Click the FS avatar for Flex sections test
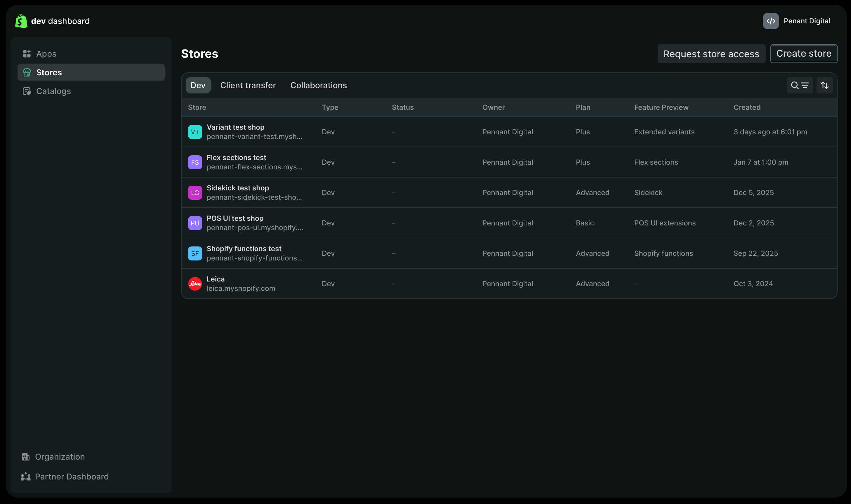 point(195,162)
